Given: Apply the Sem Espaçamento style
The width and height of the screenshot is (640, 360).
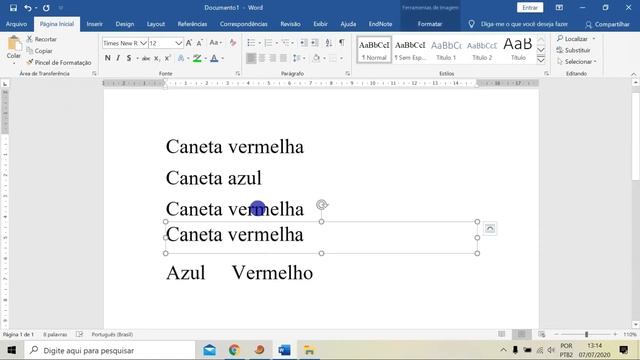Looking at the screenshot, I should pyautogui.click(x=410, y=49).
